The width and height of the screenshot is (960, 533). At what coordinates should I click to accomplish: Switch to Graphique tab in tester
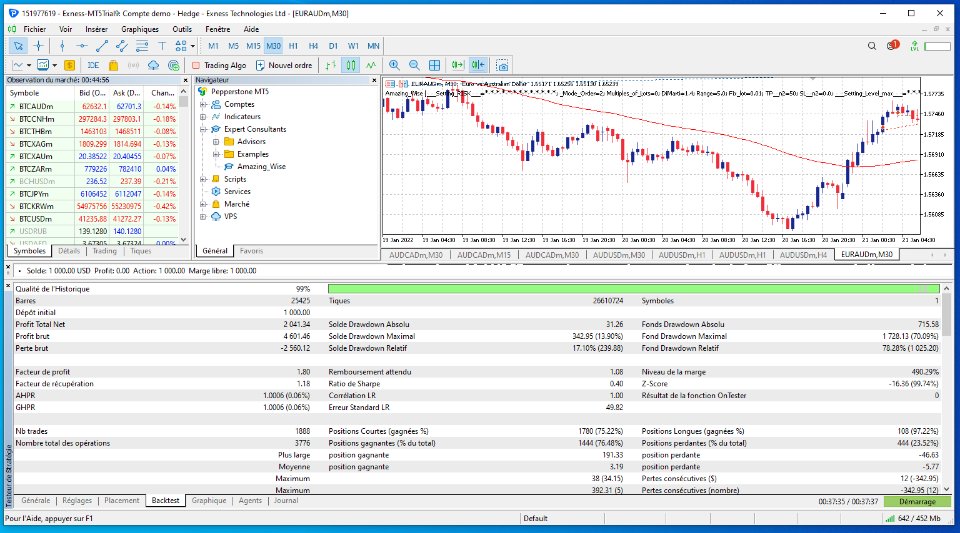click(x=209, y=501)
